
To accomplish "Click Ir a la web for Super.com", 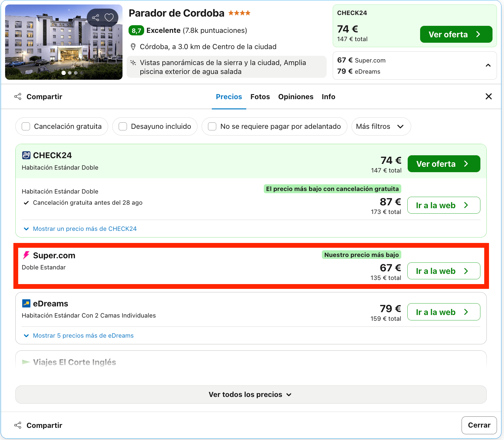I will click(x=444, y=271).
